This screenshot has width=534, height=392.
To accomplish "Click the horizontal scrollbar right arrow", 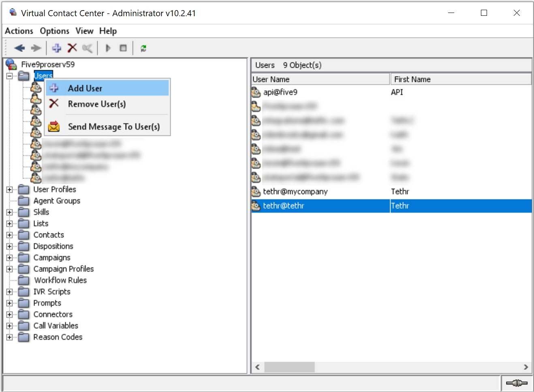I will click(526, 367).
